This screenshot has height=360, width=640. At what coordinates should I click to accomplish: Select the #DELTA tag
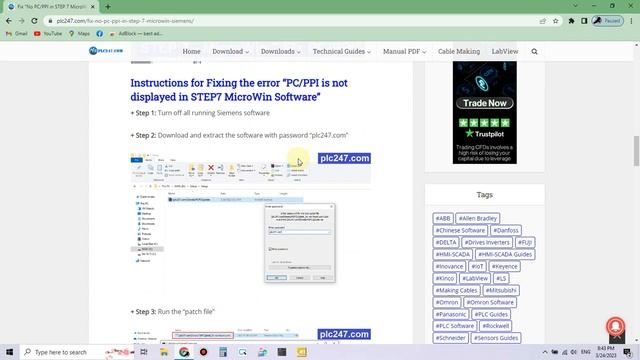(446, 242)
